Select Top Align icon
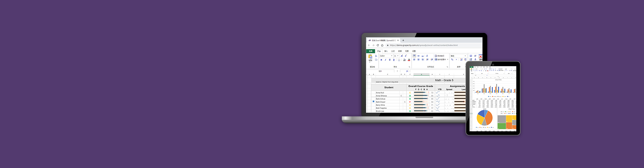644x168 pixels. (414, 56)
